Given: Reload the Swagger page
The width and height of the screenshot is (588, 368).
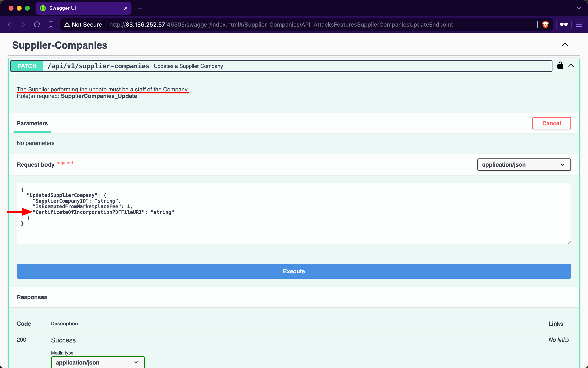Looking at the screenshot, I should [37, 25].
